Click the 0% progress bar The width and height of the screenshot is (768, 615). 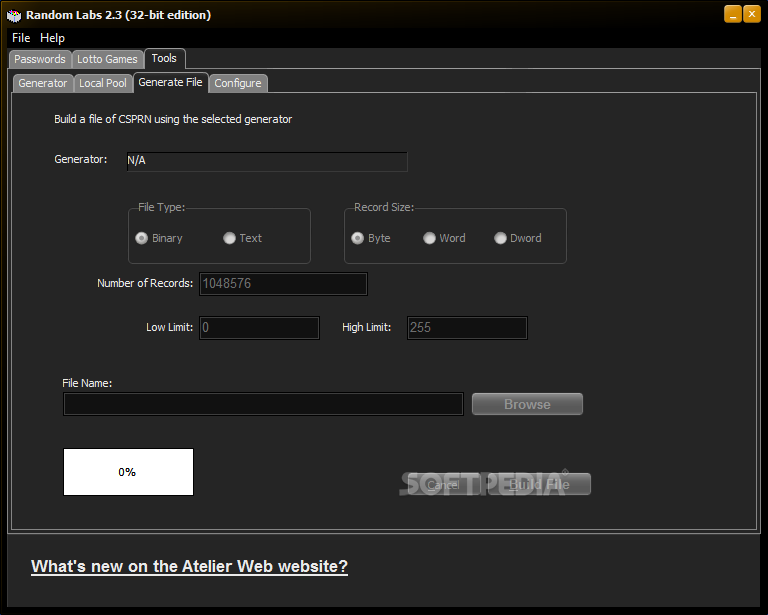128,472
